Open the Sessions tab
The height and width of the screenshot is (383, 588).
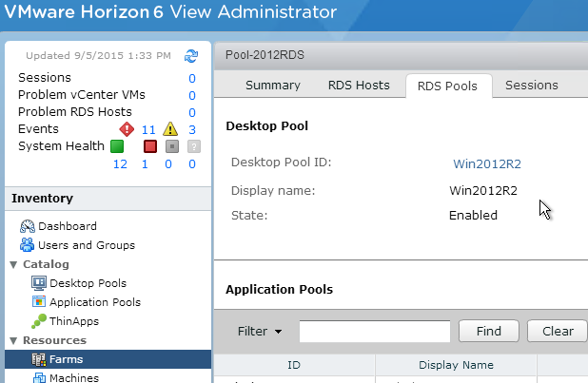tap(532, 86)
